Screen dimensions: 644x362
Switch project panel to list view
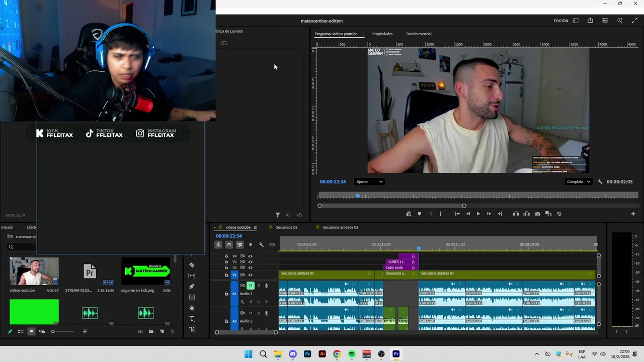(21, 332)
